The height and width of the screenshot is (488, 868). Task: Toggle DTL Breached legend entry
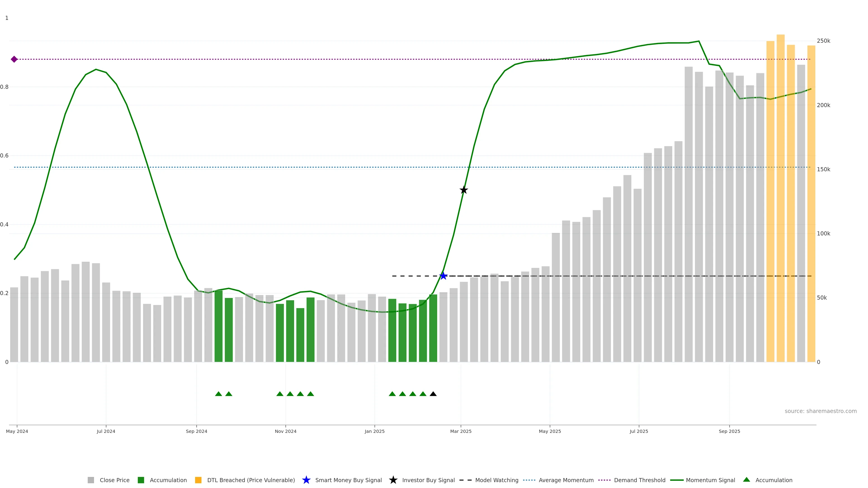[251, 480]
